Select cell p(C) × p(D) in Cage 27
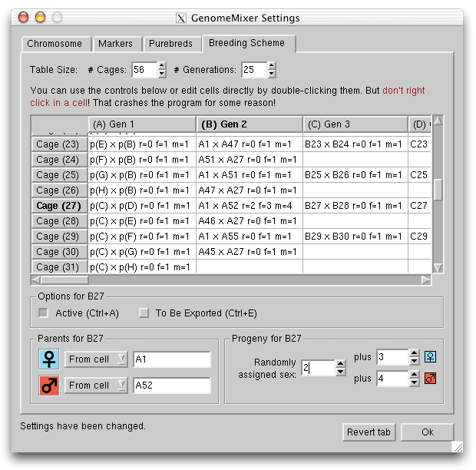The width and height of the screenshot is (476, 470). (x=142, y=206)
